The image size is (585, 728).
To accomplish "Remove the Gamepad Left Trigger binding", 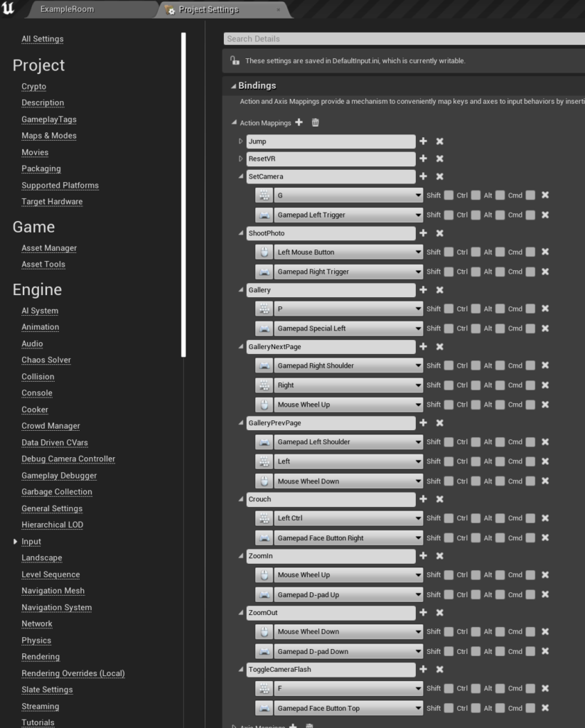I will coord(544,215).
